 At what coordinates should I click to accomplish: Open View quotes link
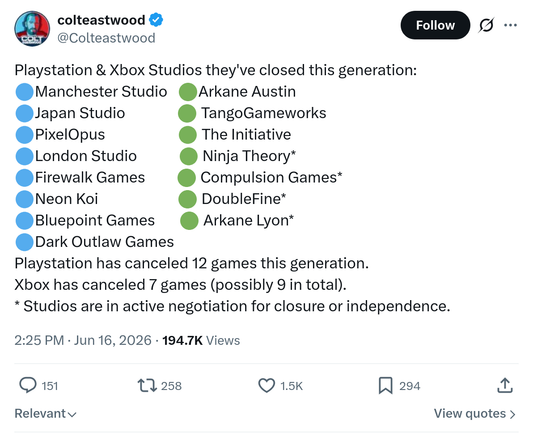[x=475, y=414]
